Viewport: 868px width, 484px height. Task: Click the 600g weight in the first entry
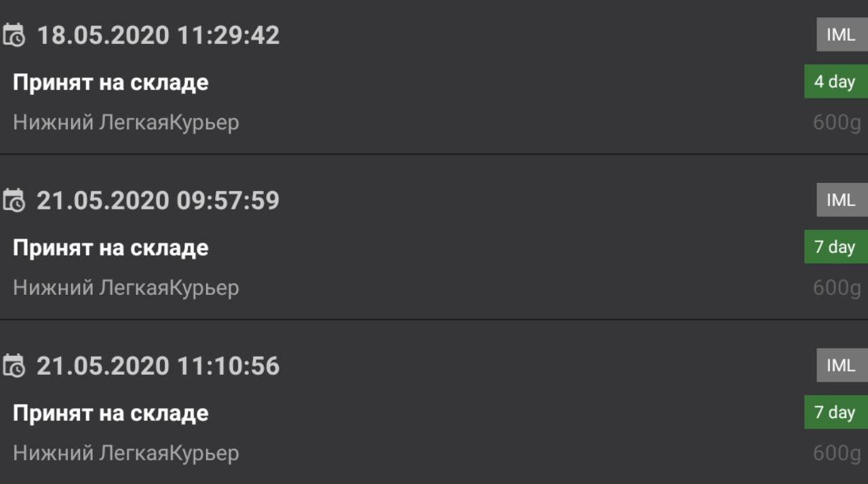[837, 123]
